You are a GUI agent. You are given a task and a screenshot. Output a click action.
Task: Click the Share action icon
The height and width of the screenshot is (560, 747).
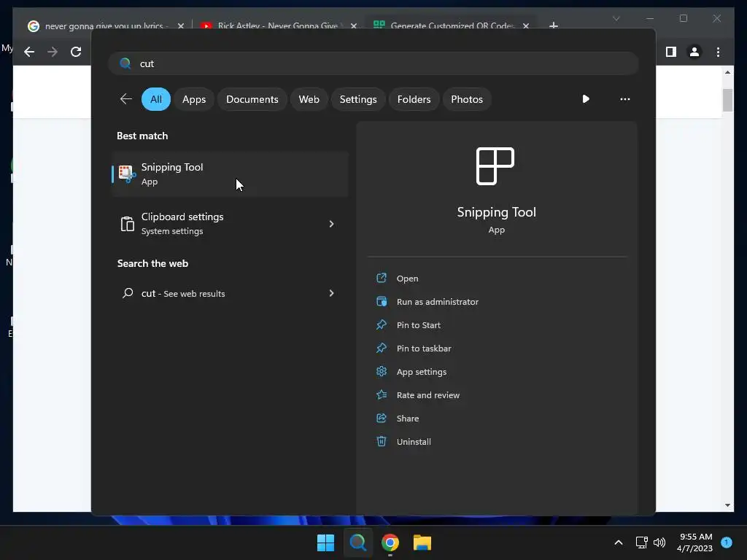(381, 418)
